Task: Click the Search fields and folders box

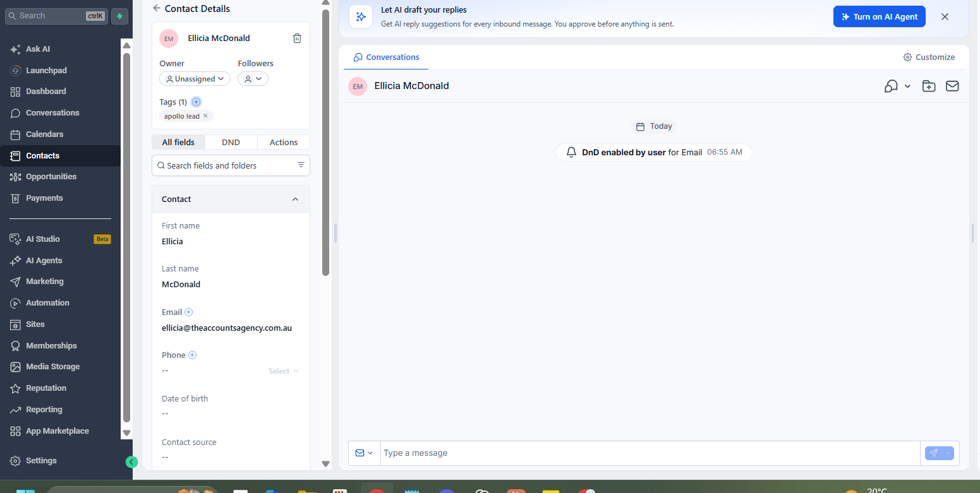Action: tap(231, 165)
